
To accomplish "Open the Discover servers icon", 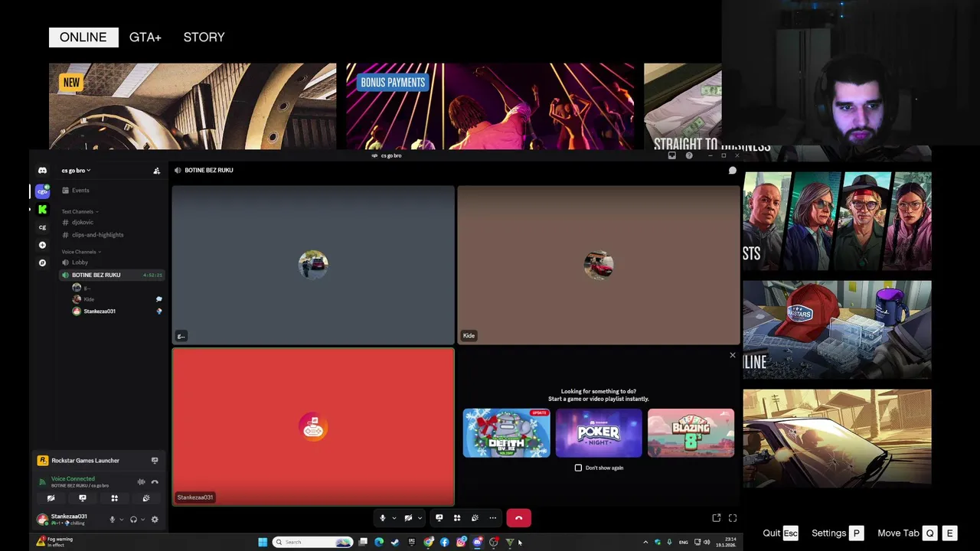I will click(42, 262).
